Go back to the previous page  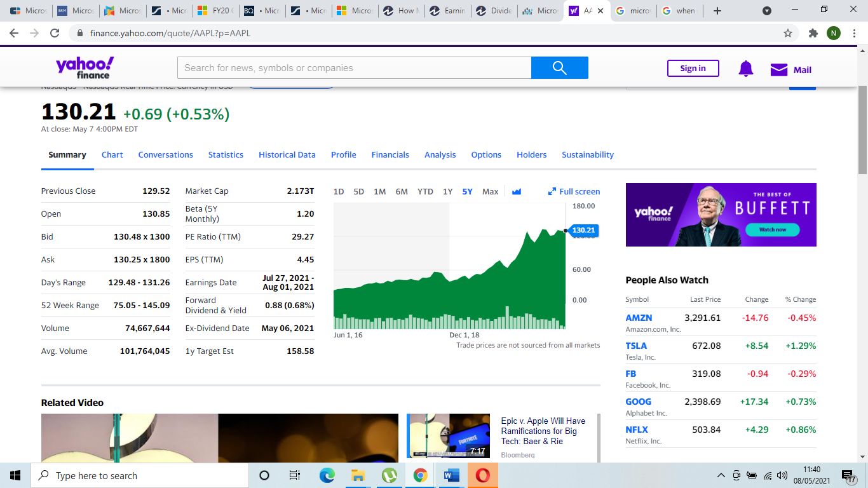click(x=15, y=33)
